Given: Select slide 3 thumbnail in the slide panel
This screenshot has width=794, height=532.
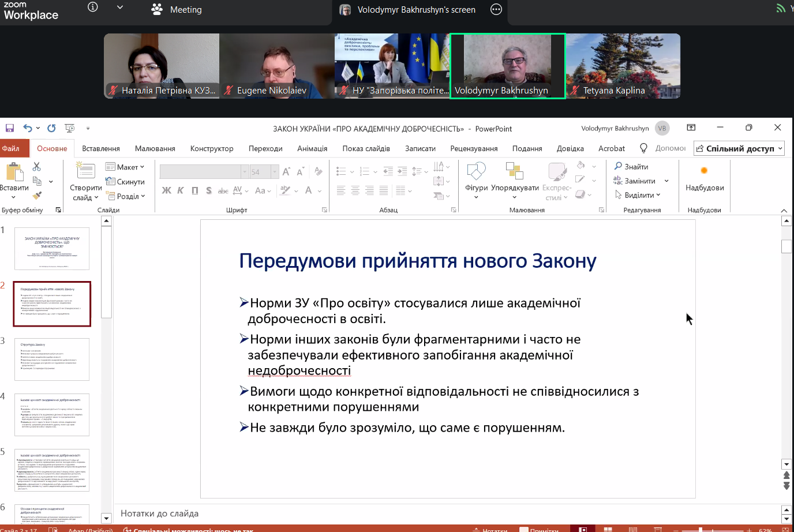Looking at the screenshot, I should 52,359.
